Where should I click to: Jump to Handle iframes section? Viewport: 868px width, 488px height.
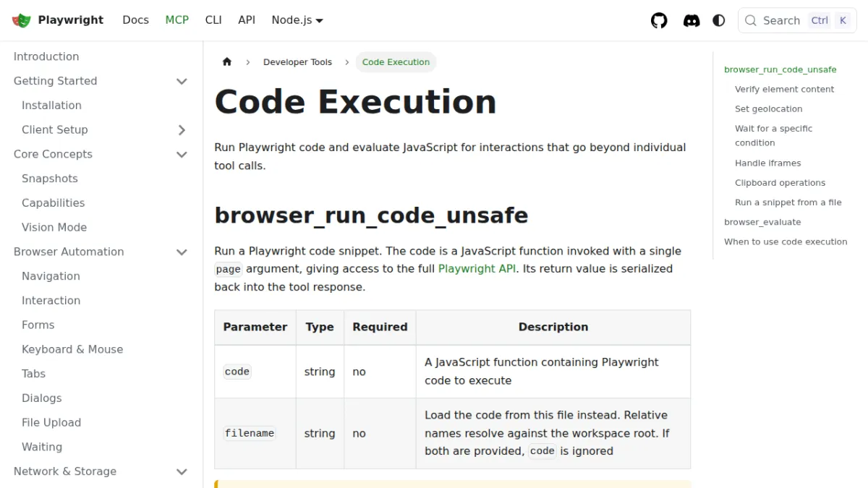[x=767, y=163]
